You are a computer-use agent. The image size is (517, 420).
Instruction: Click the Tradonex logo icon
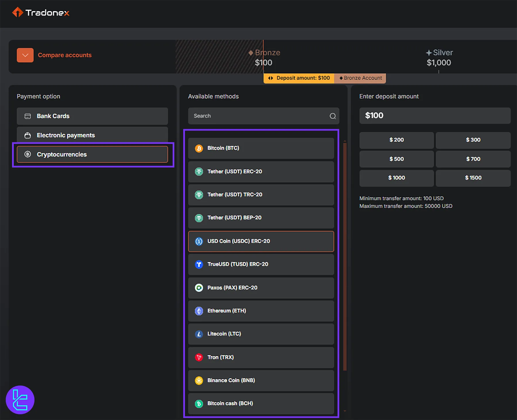point(18,12)
